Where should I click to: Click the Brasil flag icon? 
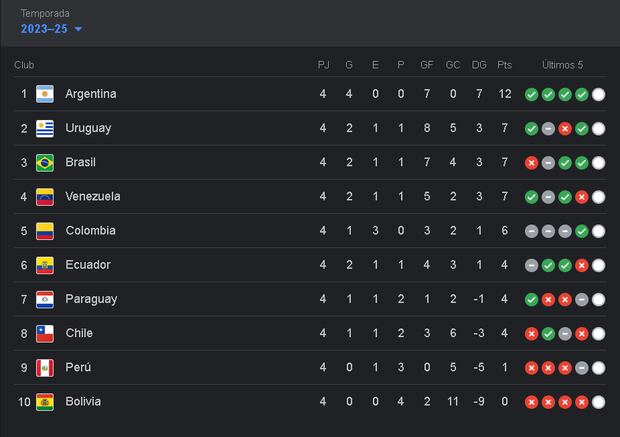click(44, 162)
